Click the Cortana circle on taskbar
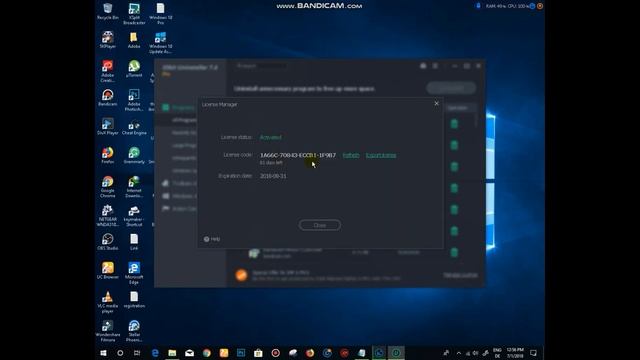This screenshot has width=640, height=360. coord(120,353)
